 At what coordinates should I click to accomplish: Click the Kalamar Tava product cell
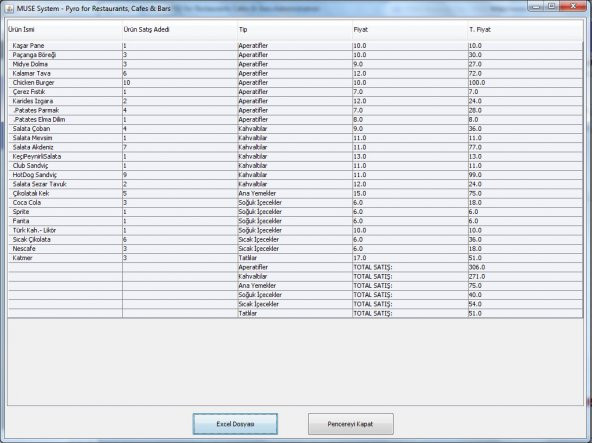pos(65,73)
